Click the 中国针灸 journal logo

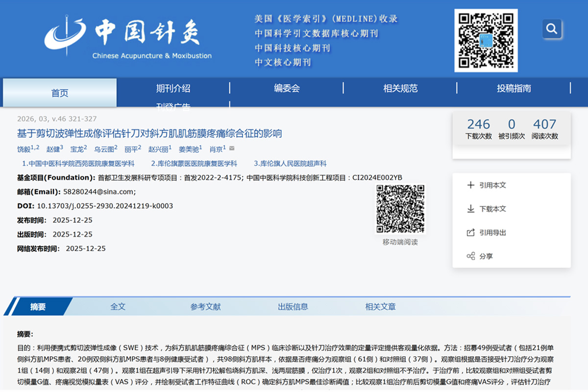point(128,37)
